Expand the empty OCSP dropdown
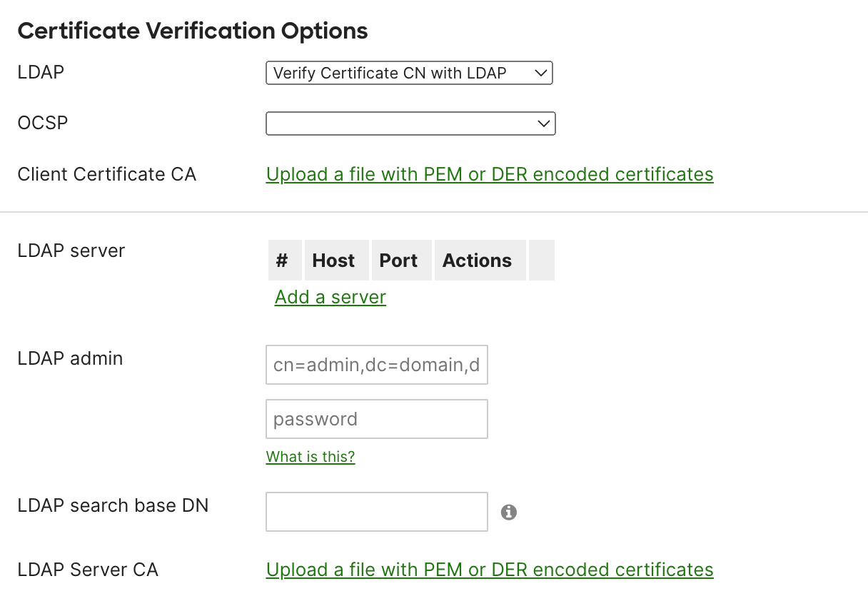The width and height of the screenshot is (868, 601). (x=410, y=123)
